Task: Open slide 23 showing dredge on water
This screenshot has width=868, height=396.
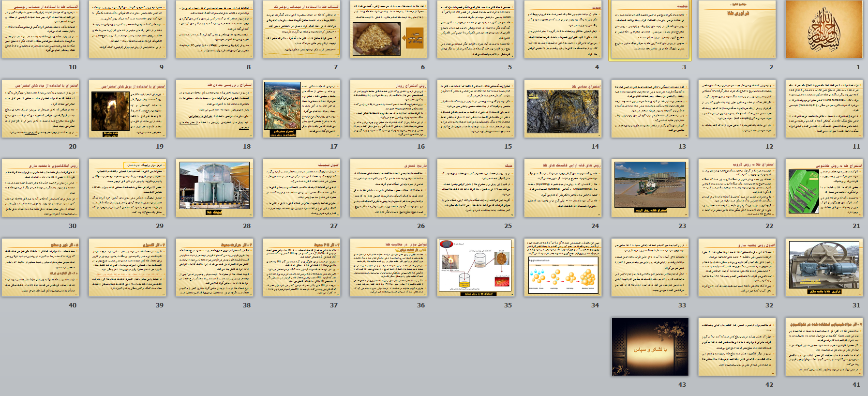Action: pyautogui.click(x=650, y=188)
